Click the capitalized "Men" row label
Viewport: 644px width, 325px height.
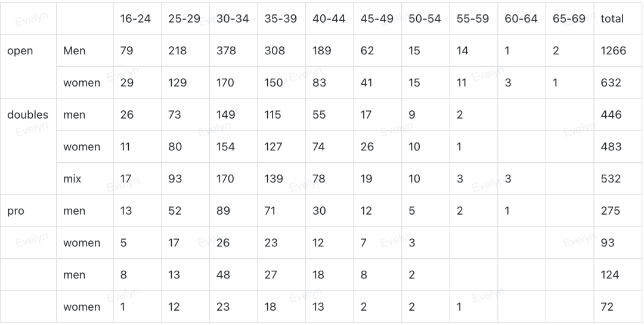pos(75,51)
